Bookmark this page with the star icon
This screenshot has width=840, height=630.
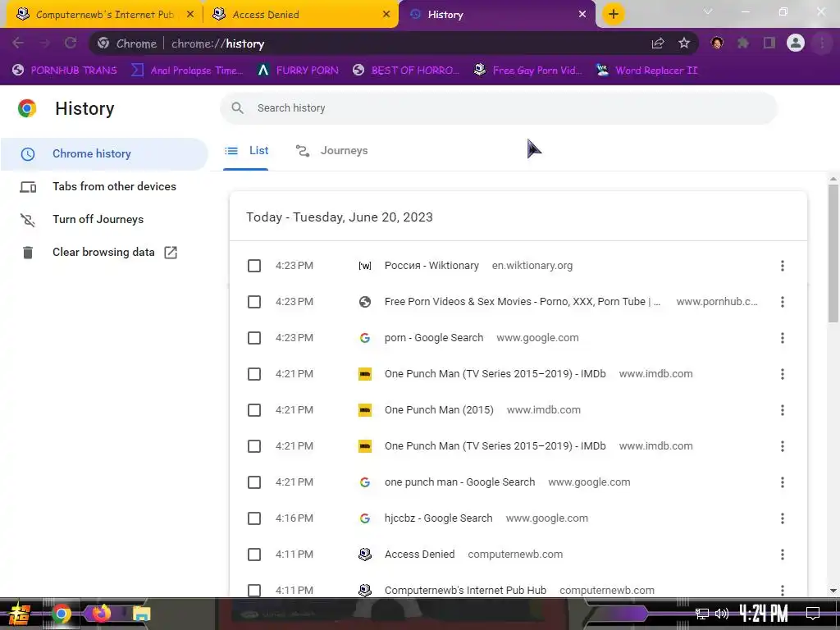(684, 43)
